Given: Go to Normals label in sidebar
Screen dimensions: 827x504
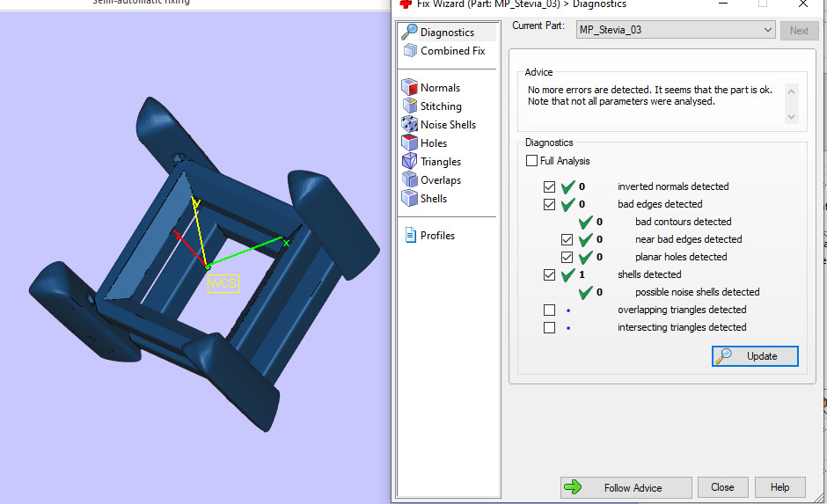Looking at the screenshot, I should pyautogui.click(x=440, y=87).
